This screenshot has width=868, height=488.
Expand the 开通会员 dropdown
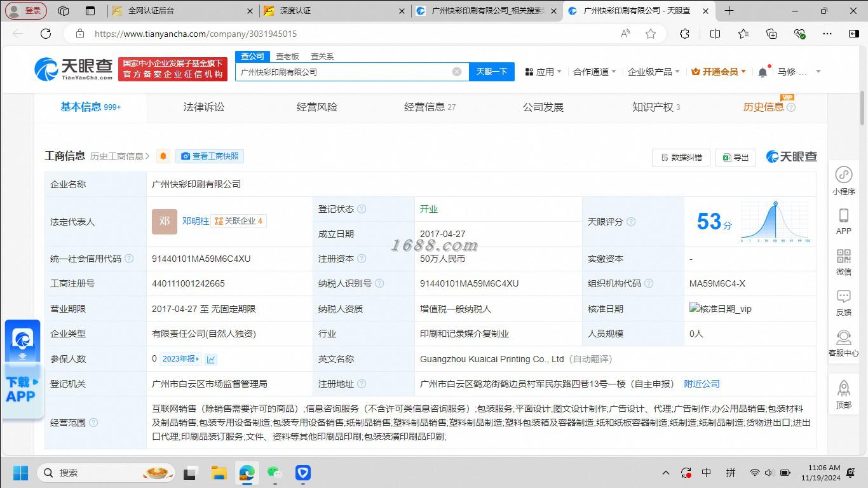[719, 72]
